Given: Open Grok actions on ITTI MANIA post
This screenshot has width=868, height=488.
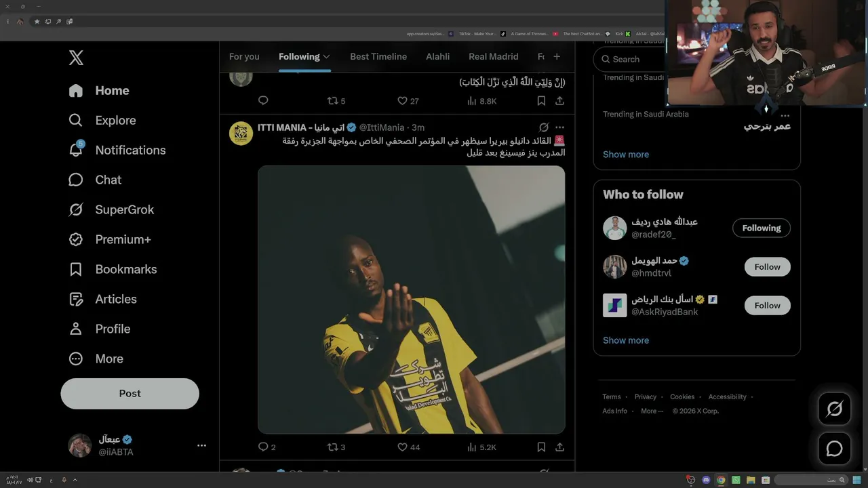Looking at the screenshot, I should click(544, 127).
